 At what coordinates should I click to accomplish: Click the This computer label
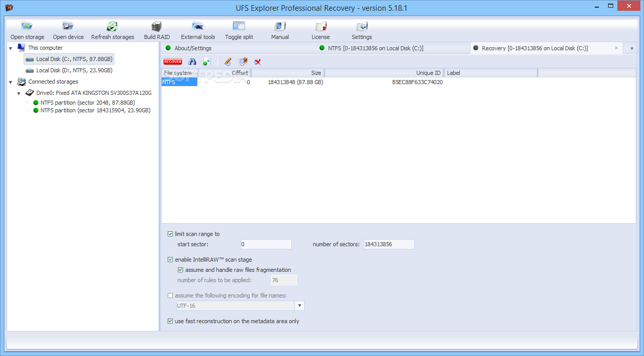coord(45,48)
